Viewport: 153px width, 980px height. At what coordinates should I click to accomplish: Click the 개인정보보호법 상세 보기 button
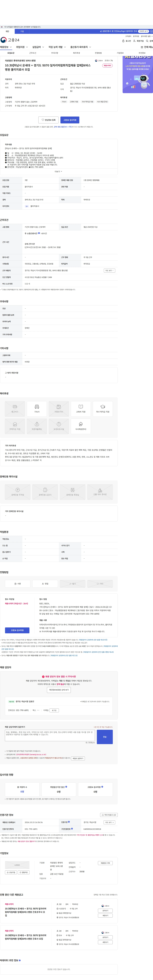(59, 690)
